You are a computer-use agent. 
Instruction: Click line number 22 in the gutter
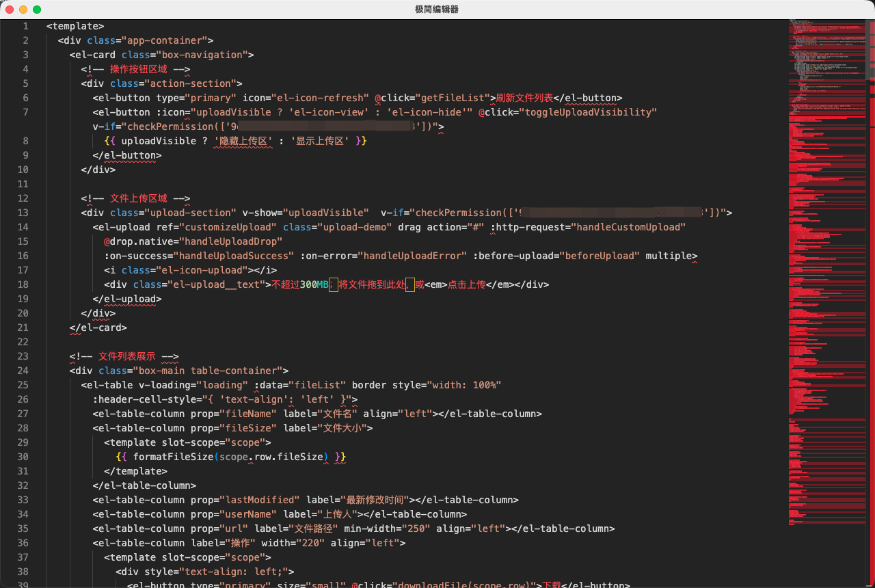23,342
